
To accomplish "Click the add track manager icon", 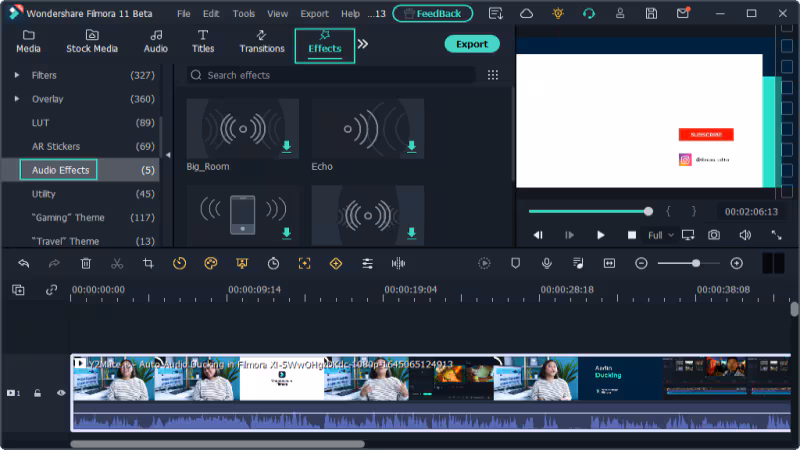I will [x=18, y=290].
